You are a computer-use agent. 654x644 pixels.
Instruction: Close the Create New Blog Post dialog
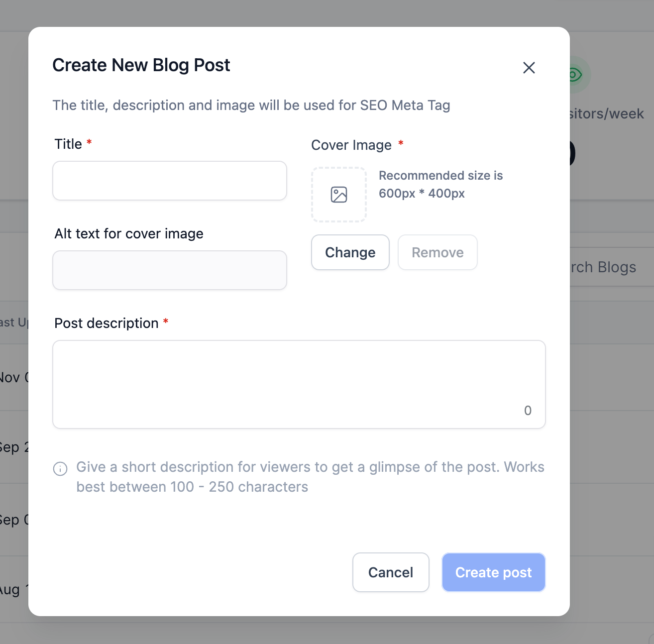coord(529,68)
